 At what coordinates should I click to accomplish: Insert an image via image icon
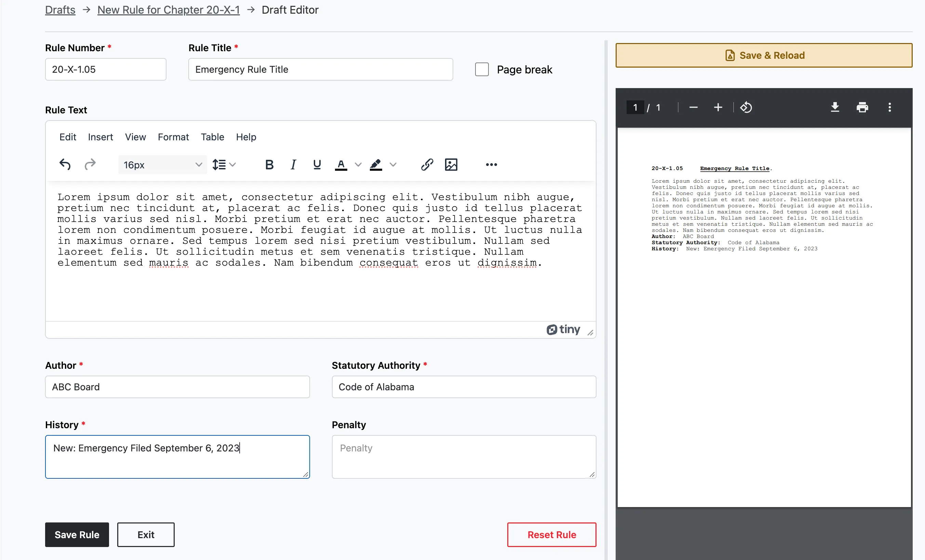tap(451, 165)
